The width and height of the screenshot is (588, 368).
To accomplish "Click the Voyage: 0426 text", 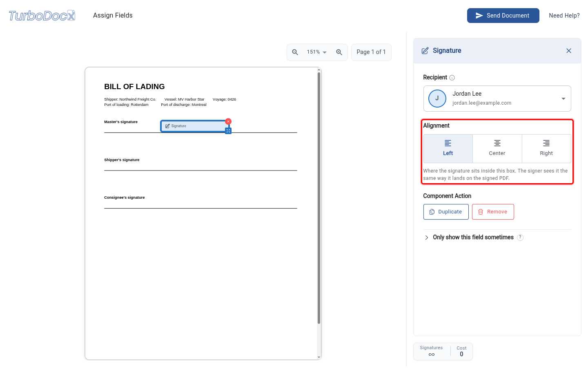I will [x=224, y=99].
